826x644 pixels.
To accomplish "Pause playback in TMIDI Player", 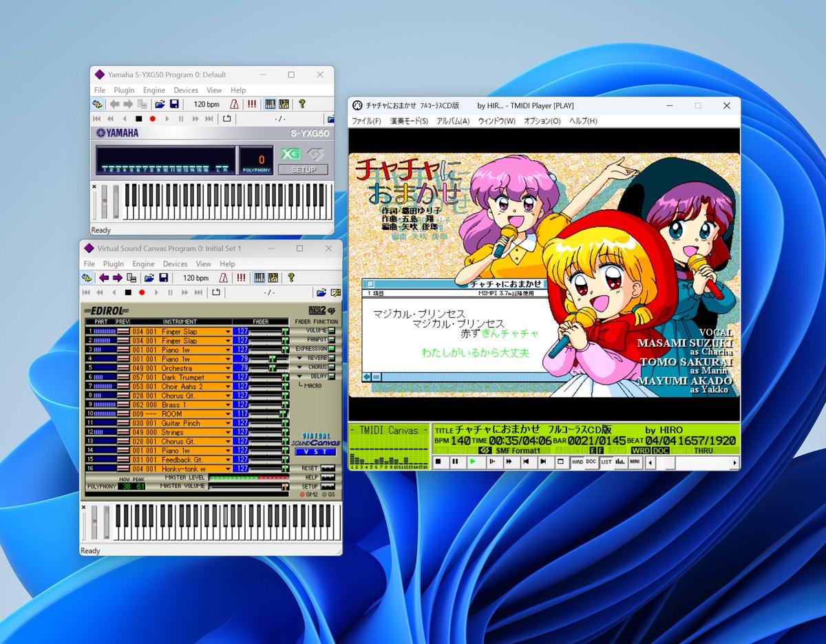I will pos(455,462).
